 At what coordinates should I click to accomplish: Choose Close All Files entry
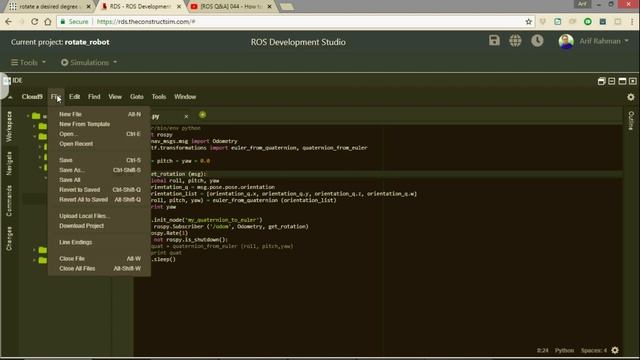[x=100, y=269]
